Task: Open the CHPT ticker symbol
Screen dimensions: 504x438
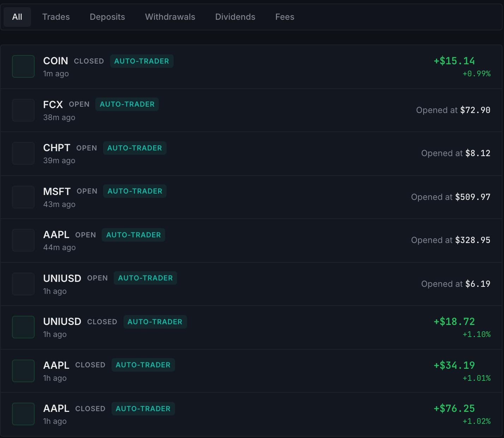Action: 57,148
